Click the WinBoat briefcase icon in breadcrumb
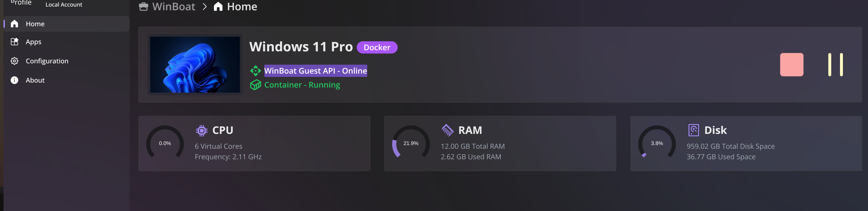The width and height of the screenshot is (868, 211). click(x=144, y=6)
